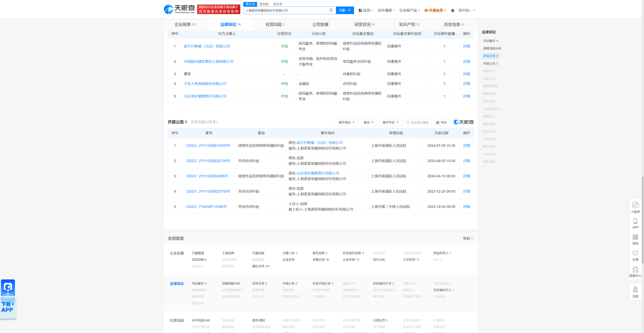Open 分支机构 11 dimension link
Image resolution: width=644 pixels, height=333 pixels.
(x=411, y=260)
